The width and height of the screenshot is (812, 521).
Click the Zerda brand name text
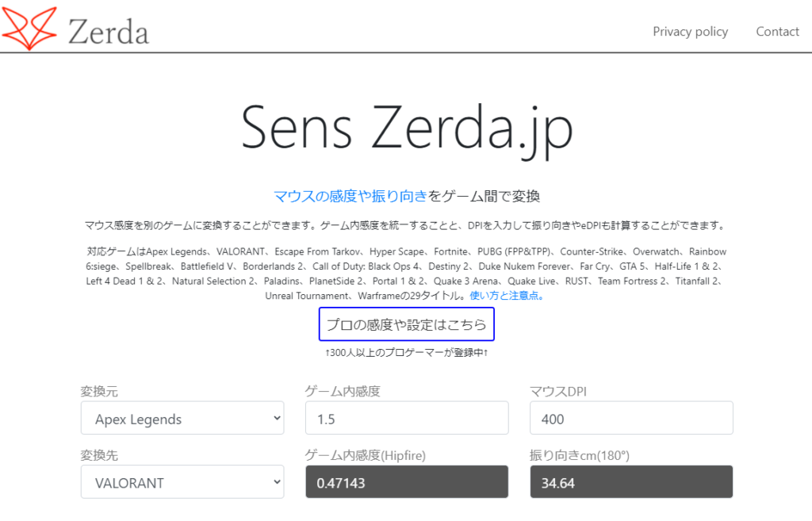click(108, 32)
